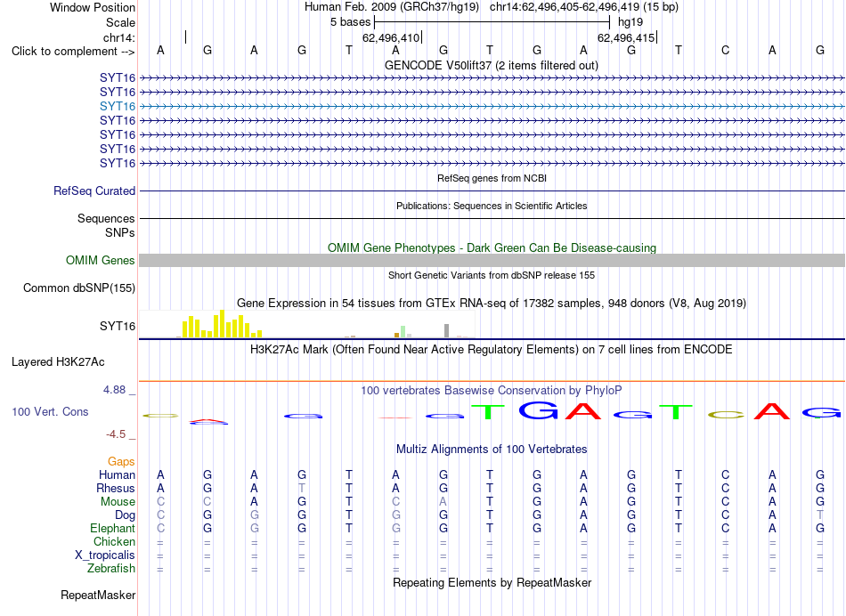846x616 pixels.
Task: Open 'Multiz Alignments of 100 Vertebrates' title
Action: (492, 449)
